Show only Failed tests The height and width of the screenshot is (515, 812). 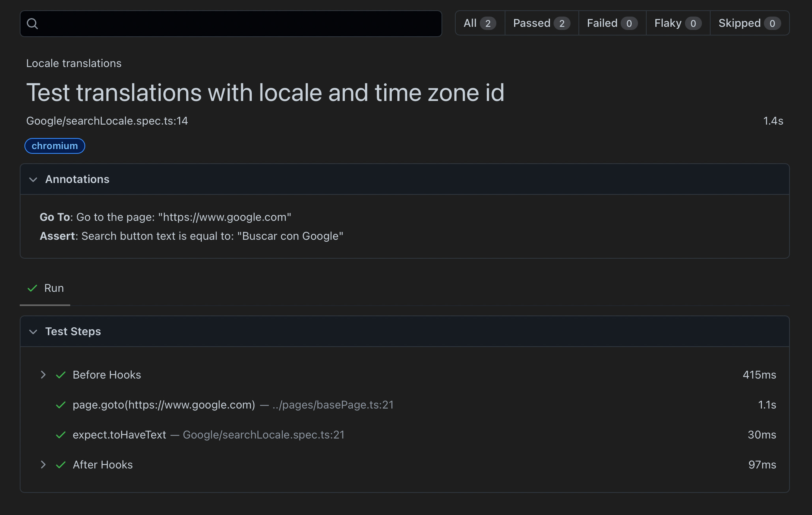[x=612, y=23]
